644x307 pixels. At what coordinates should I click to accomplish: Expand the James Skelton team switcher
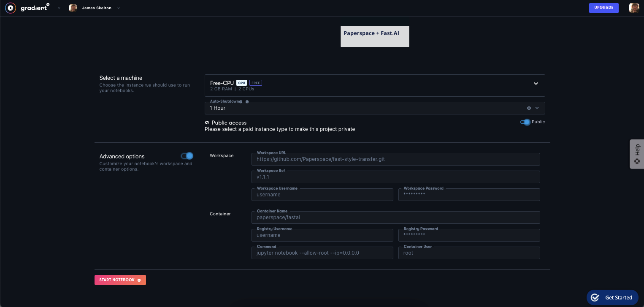point(119,8)
